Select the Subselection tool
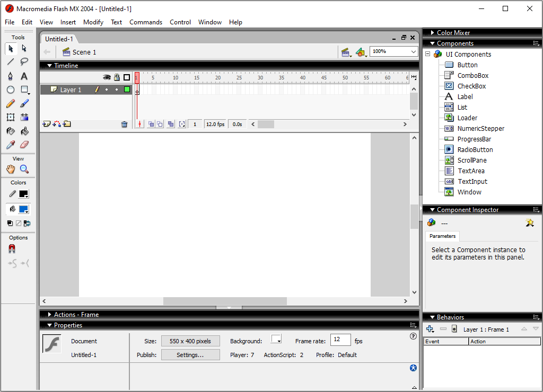This screenshot has height=392, width=543. tap(24, 48)
